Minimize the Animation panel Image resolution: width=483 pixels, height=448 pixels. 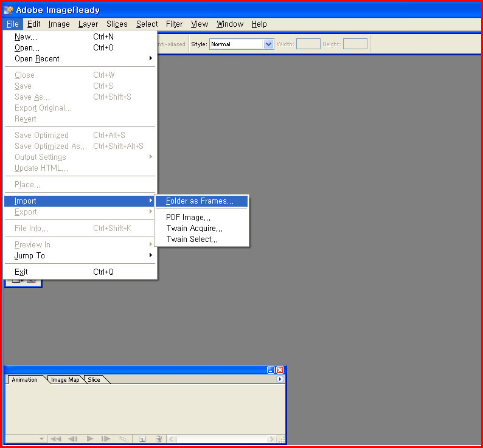(271, 370)
